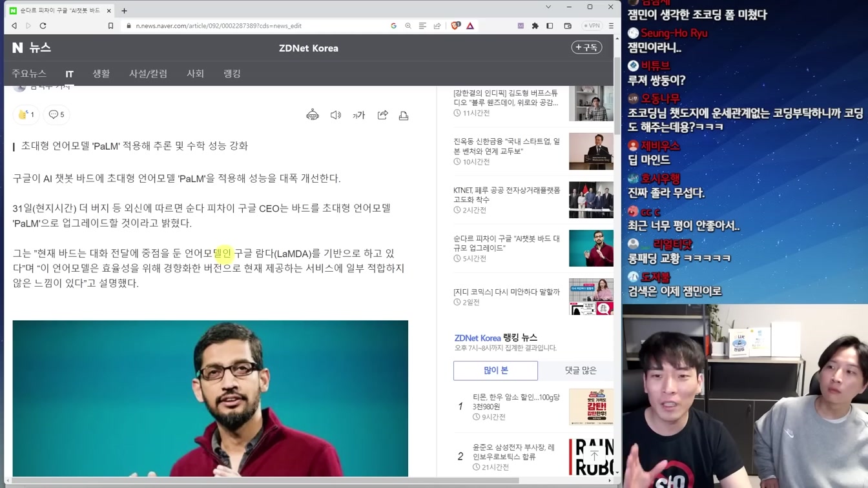Open the Brave wallet icon

click(x=568, y=26)
